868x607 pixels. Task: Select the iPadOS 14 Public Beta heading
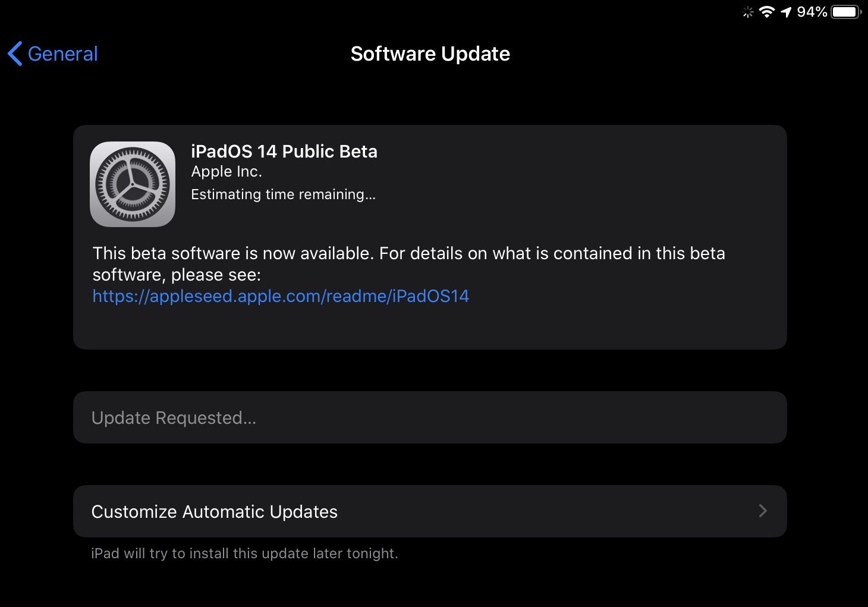click(x=284, y=152)
